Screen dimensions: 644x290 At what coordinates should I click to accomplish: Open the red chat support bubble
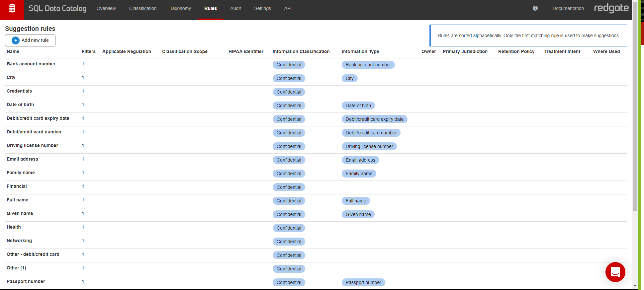point(615,272)
